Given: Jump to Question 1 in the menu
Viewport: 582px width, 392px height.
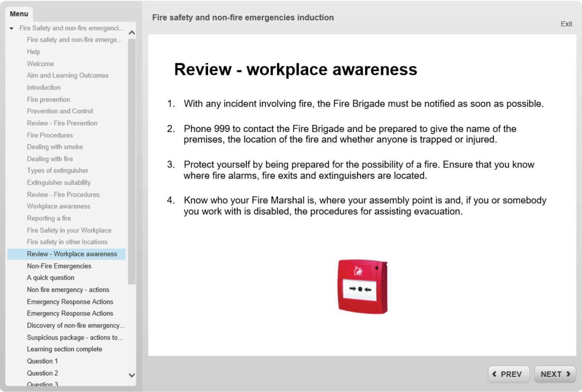Looking at the screenshot, I should point(42,361).
